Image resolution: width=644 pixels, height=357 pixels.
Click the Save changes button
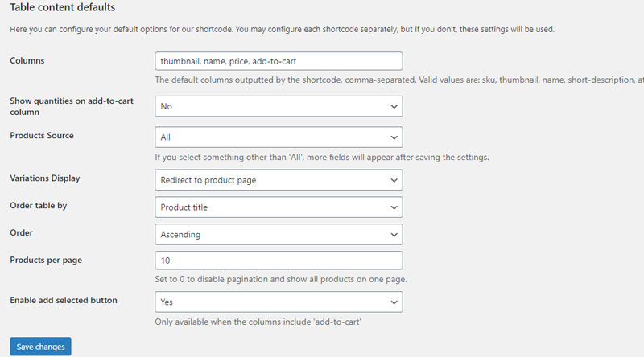(41, 347)
